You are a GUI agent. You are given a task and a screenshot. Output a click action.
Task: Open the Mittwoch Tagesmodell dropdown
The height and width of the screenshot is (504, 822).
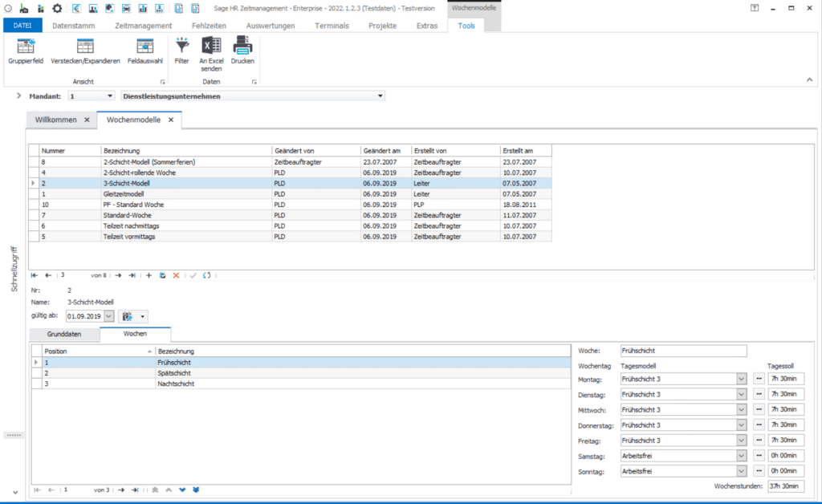pyautogui.click(x=741, y=409)
